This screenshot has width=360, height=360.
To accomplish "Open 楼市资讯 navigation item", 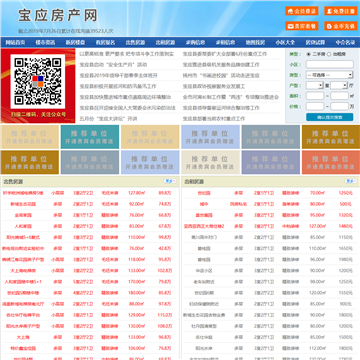I will (x=45, y=42).
